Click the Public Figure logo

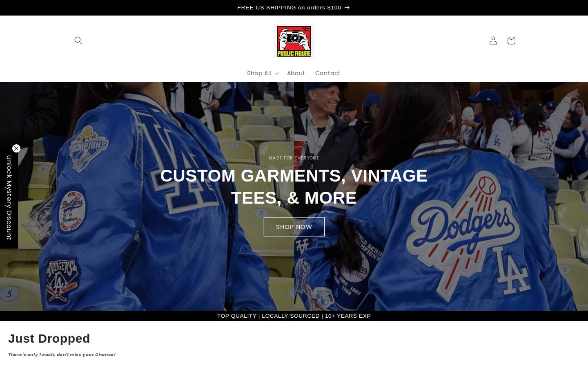coord(294,41)
